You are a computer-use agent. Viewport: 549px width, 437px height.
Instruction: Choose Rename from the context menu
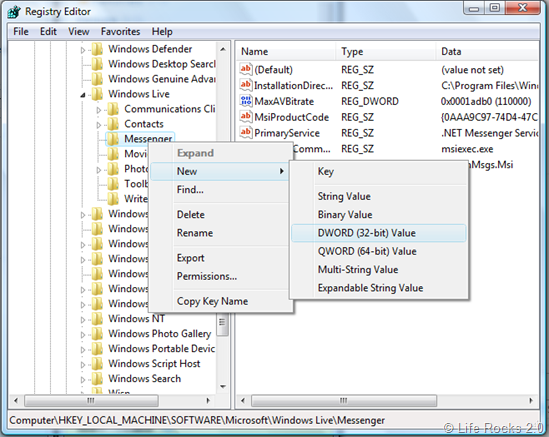coord(220,233)
